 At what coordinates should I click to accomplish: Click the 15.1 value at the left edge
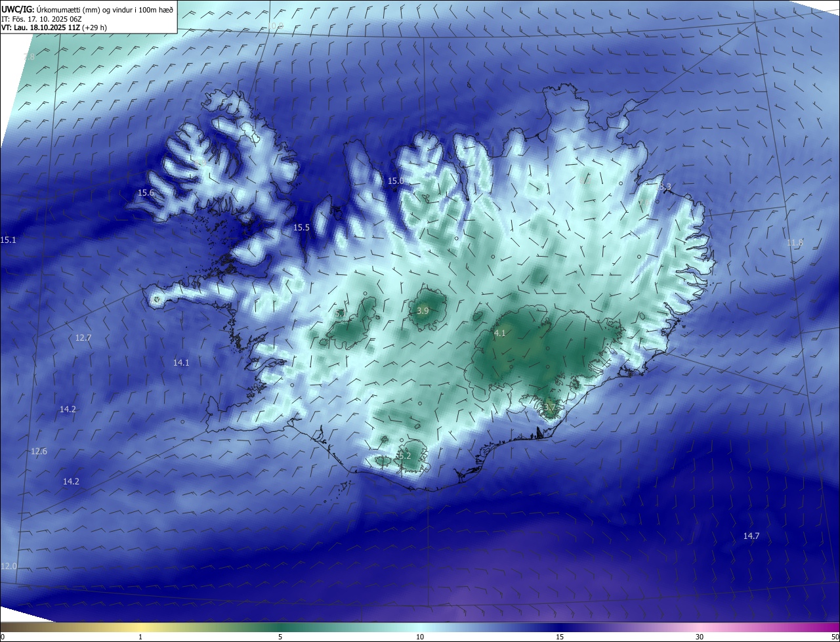click(8, 240)
